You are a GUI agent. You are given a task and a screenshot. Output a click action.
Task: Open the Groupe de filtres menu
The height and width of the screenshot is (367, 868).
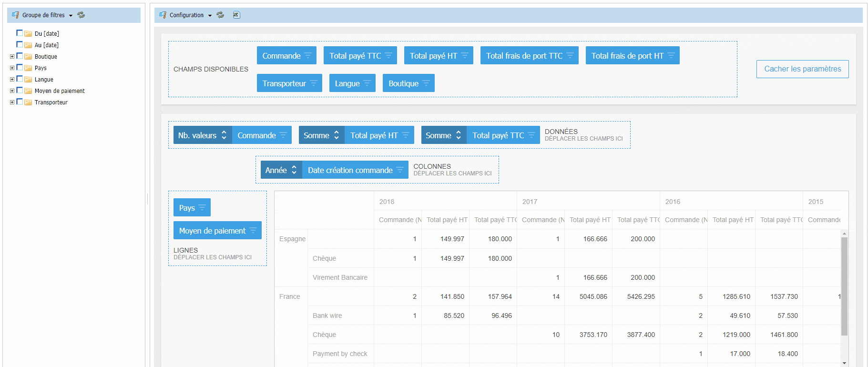pos(71,15)
